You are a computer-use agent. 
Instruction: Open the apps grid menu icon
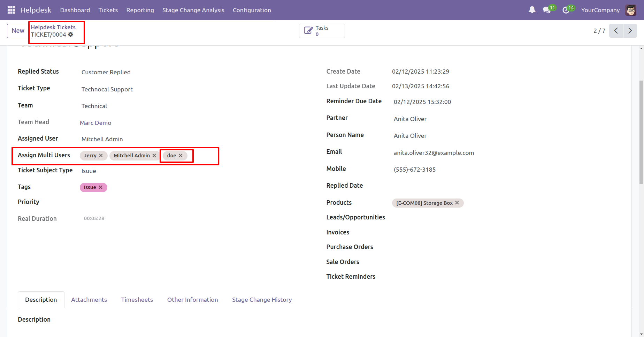(x=11, y=10)
